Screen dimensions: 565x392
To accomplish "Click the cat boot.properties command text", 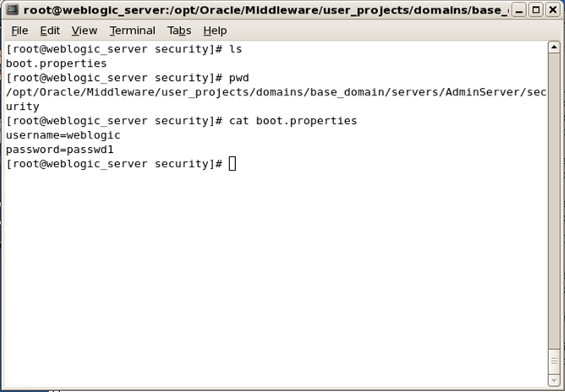I will pos(293,121).
